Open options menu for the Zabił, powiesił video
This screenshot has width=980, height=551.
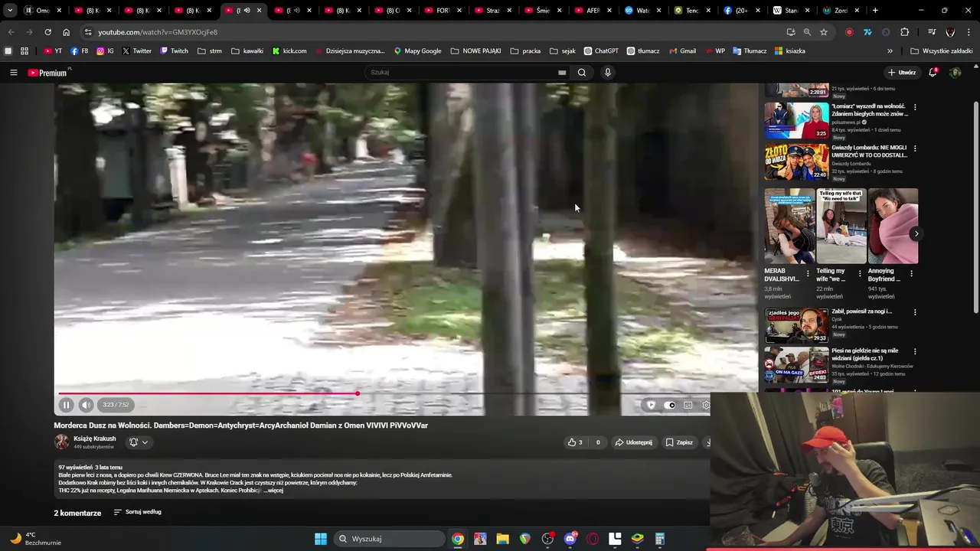[x=915, y=312]
